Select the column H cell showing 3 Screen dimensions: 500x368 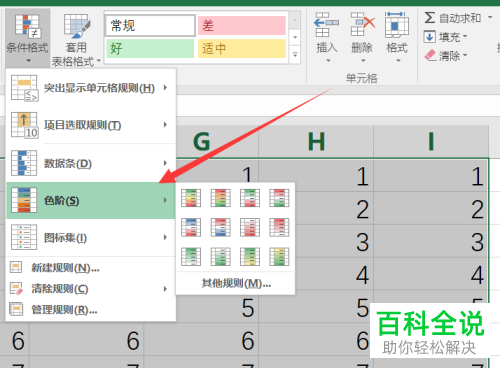coord(334,241)
